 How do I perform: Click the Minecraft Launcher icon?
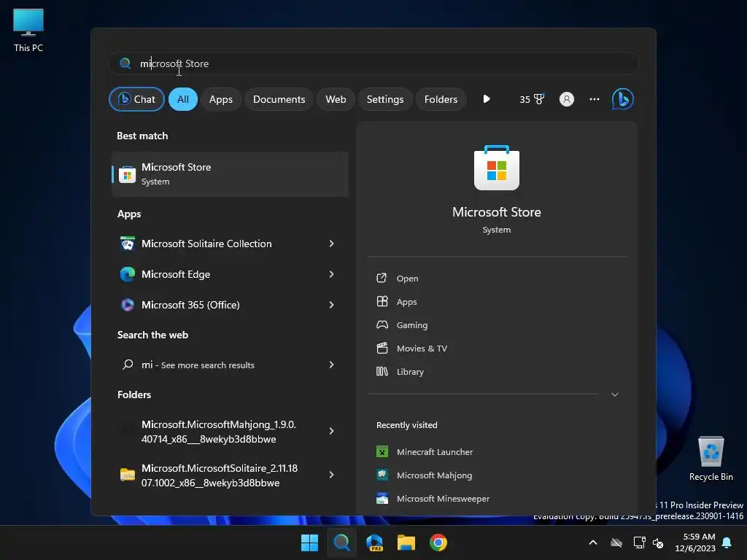coord(382,451)
